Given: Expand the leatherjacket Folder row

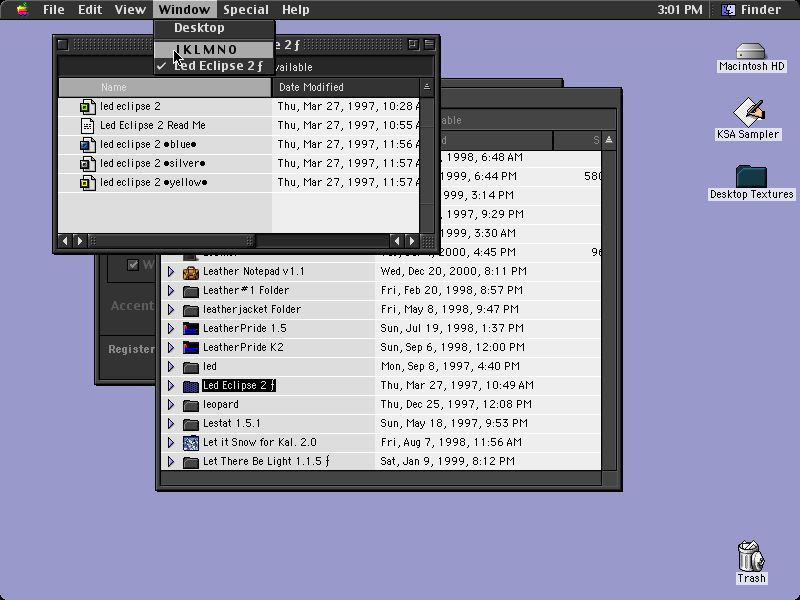Looking at the screenshot, I should point(171,310).
